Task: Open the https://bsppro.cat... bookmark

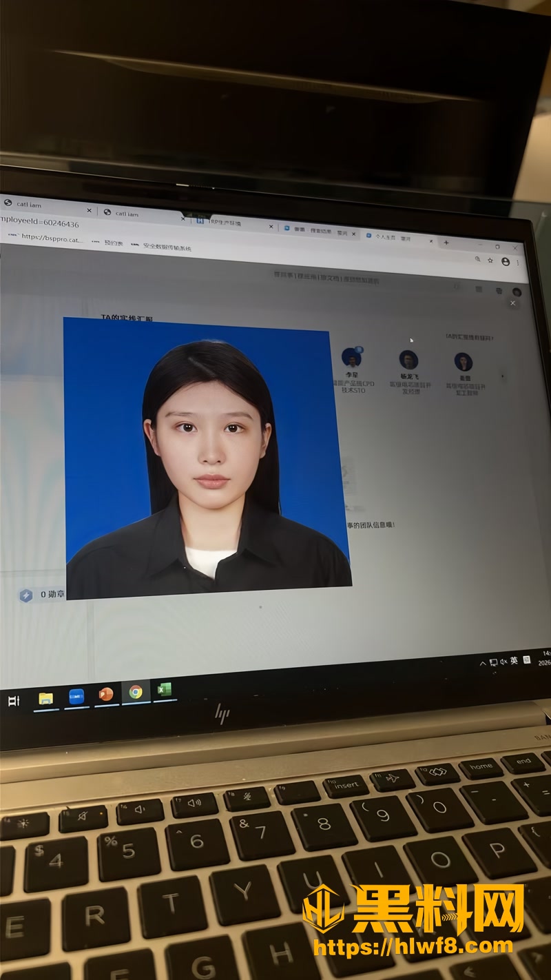Action: click(x=45, y=238)
